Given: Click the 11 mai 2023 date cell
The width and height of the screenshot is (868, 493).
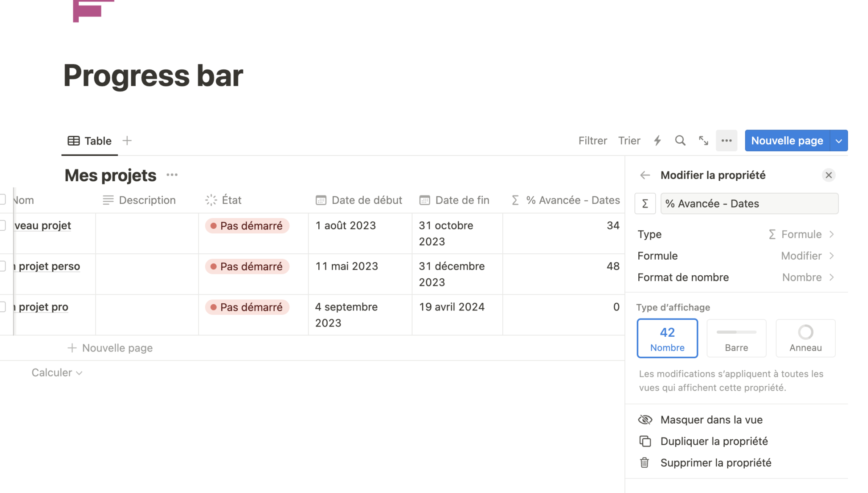Looking at the screenshot, I should coord(360,274).
